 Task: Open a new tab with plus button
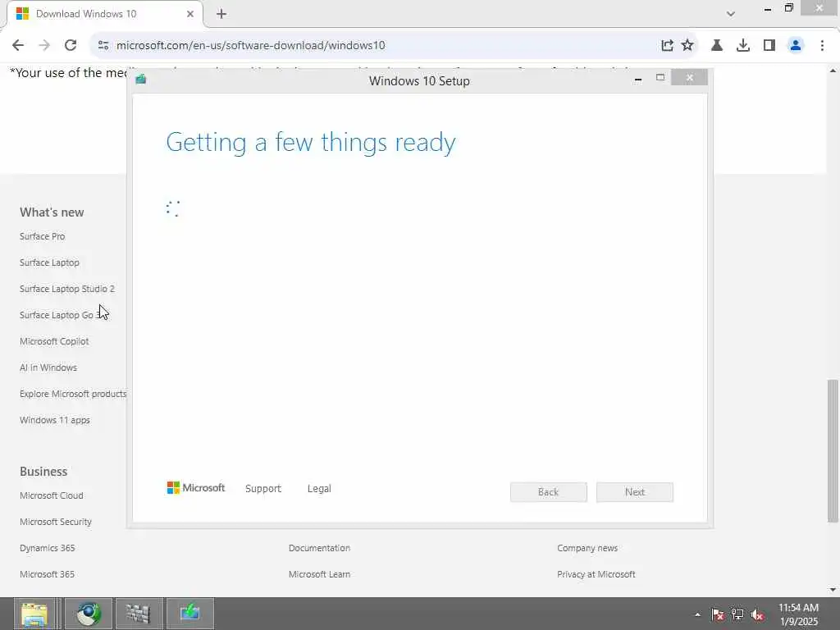click(x=221, y=14)
